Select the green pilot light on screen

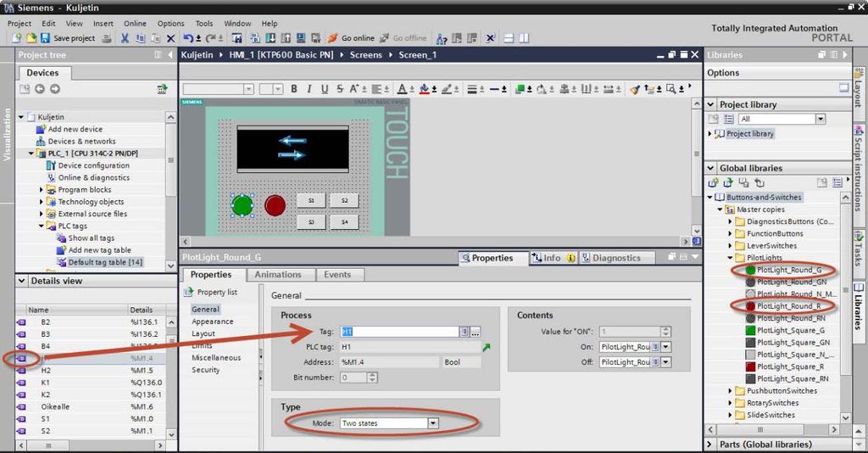pos(242,205)
